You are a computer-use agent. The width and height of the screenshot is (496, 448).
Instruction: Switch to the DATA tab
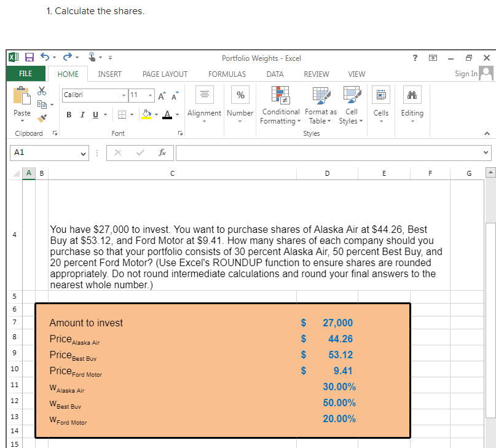tap(275, 74)
